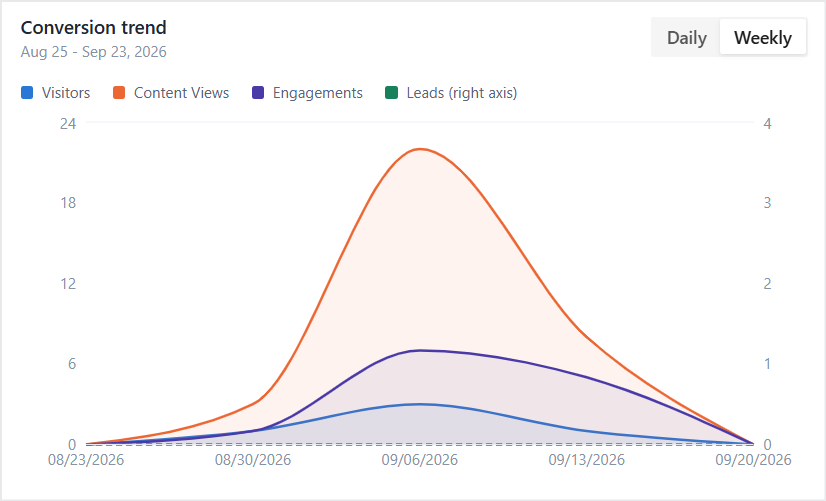
Task: Click the green Leads legend swatch
Action: (391, 93)
